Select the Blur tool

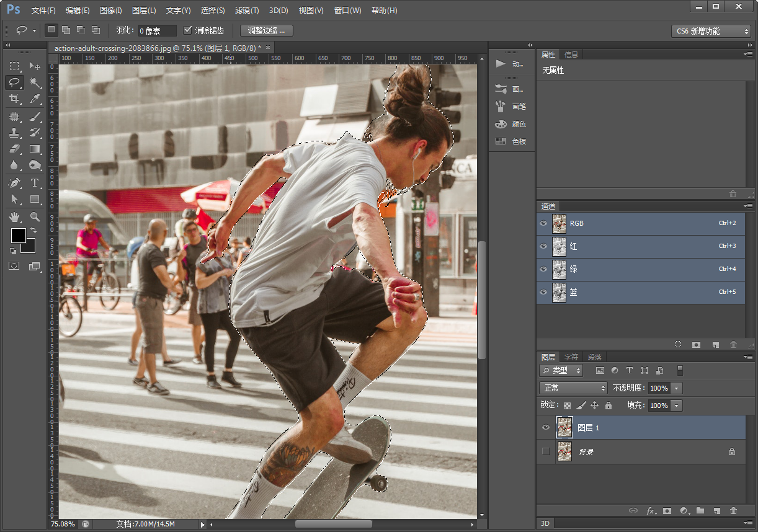14,165
